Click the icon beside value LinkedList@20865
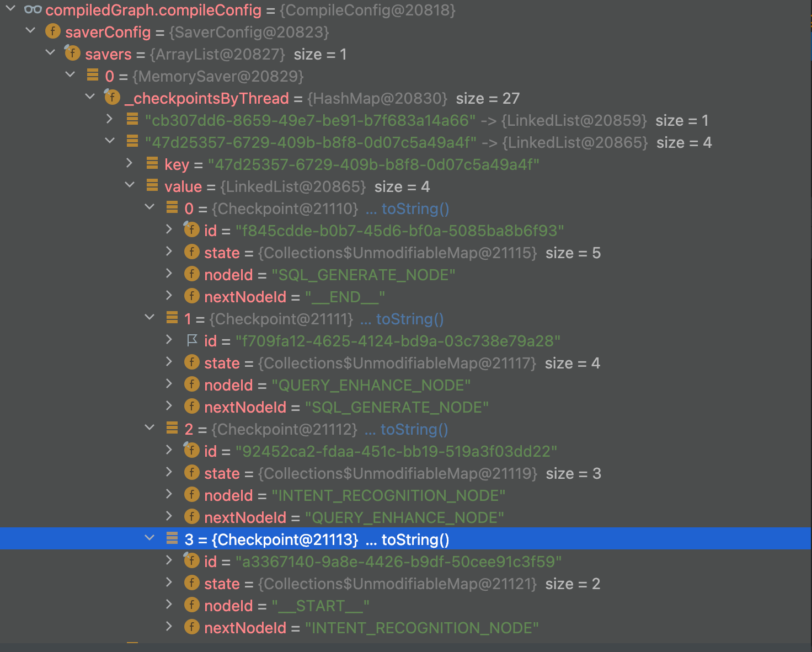 coord(152,185)
